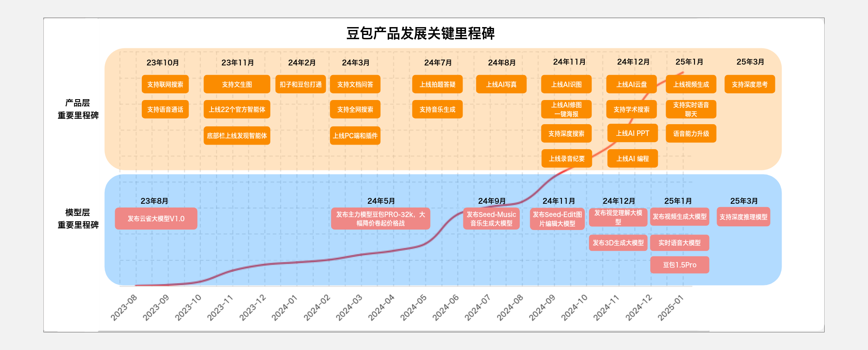Image resolution: width=868 pixels, height=350 pixels.
Task: Click the 24年2月 date heading
Action: pyautogui.click(x=302, y=62)
